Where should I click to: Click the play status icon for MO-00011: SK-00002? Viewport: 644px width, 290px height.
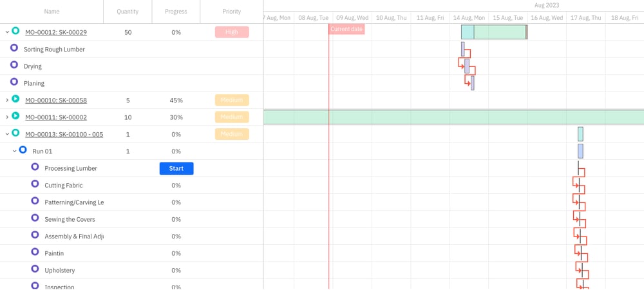pos(15,117)
